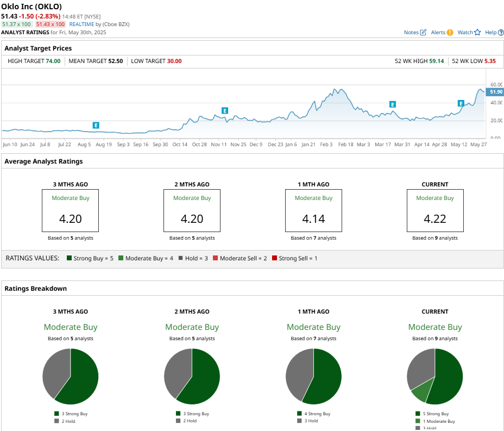Click the Watch star icon
The width and height of the screenshot is (504, 431).
[x=477, y=32]
